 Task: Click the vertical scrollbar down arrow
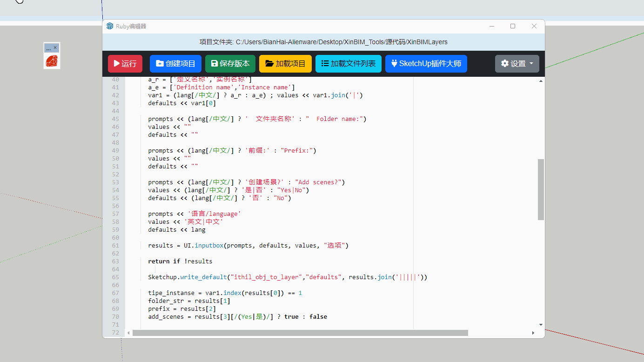[x=541, y=324]
